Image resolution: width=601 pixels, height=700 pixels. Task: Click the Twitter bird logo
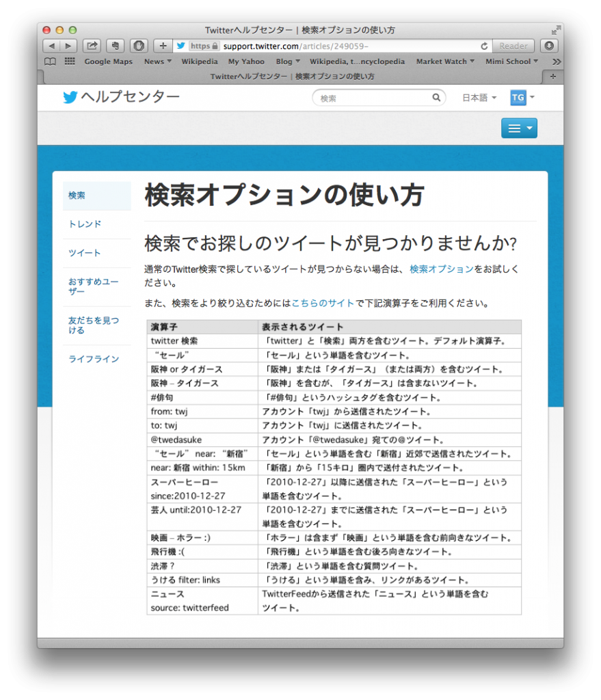click(x=70, y=97)
